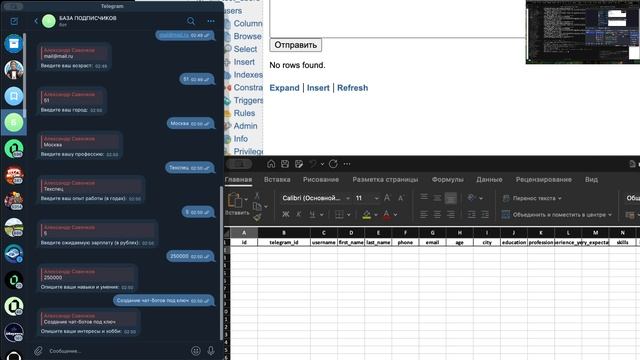Click the Format Painter brush icon
Screen dimensions: 640x360
(257, 218)
